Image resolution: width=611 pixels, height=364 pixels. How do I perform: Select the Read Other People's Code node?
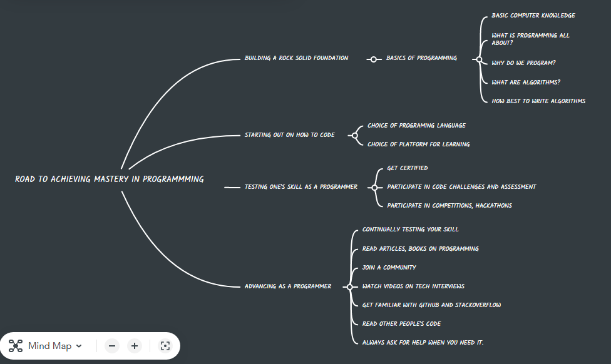tap(402, 324)
